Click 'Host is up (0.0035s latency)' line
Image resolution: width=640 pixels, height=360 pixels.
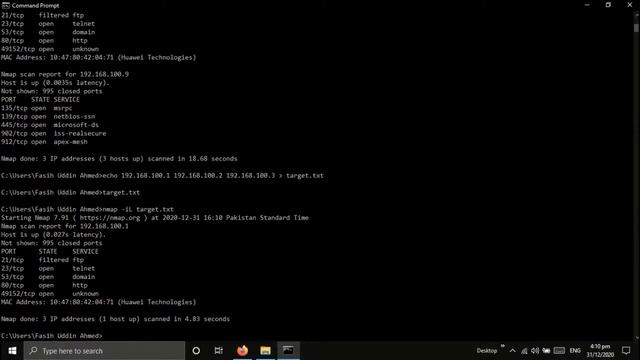56,82
